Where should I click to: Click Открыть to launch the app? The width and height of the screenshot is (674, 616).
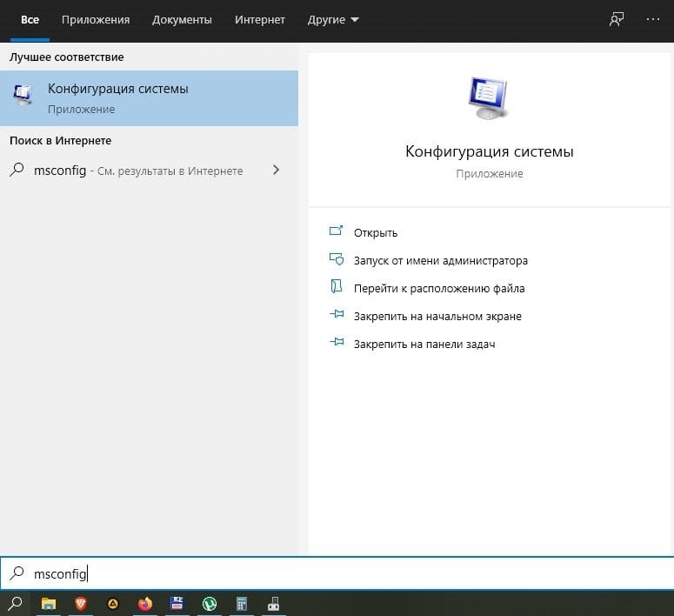click(375, 232)
